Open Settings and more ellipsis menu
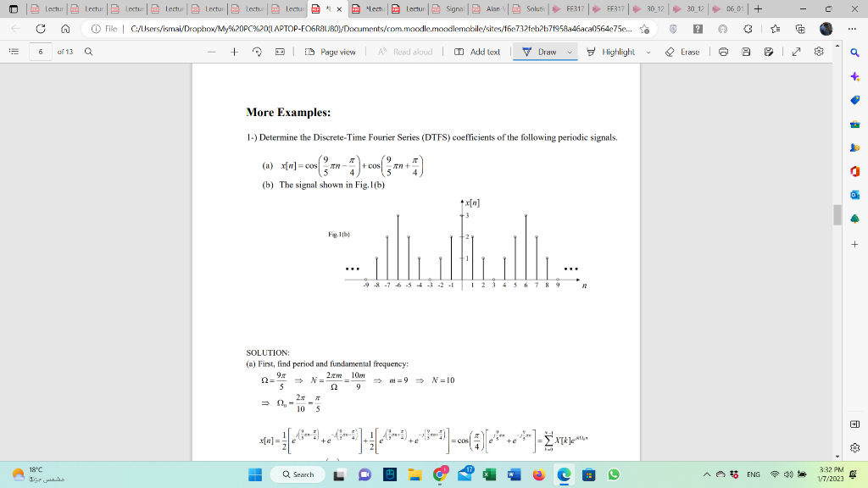The width and height of the screenshot is (868, 488). point(852,29)
